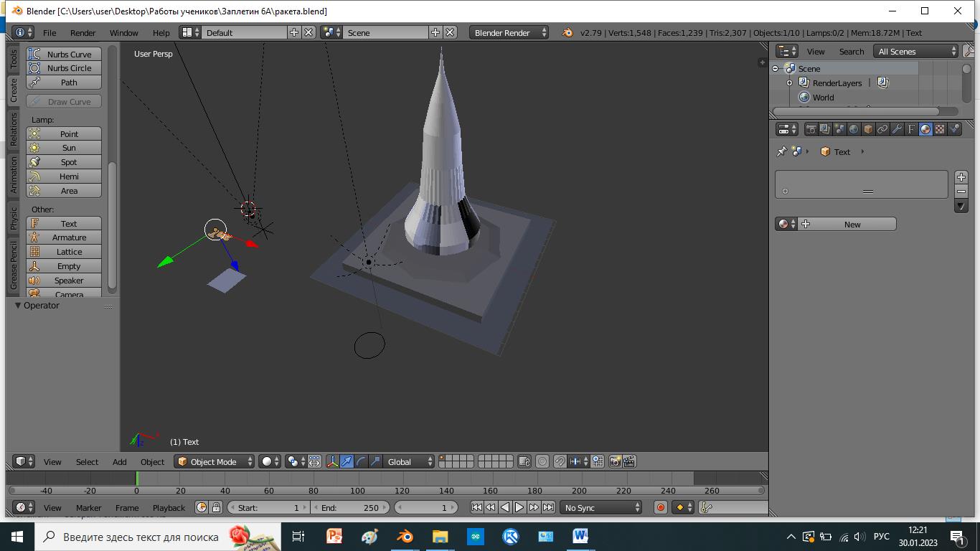Screen dimensions: 980x551
Task: Toggle automatic keyframe recording button
Action: (661, 507)
